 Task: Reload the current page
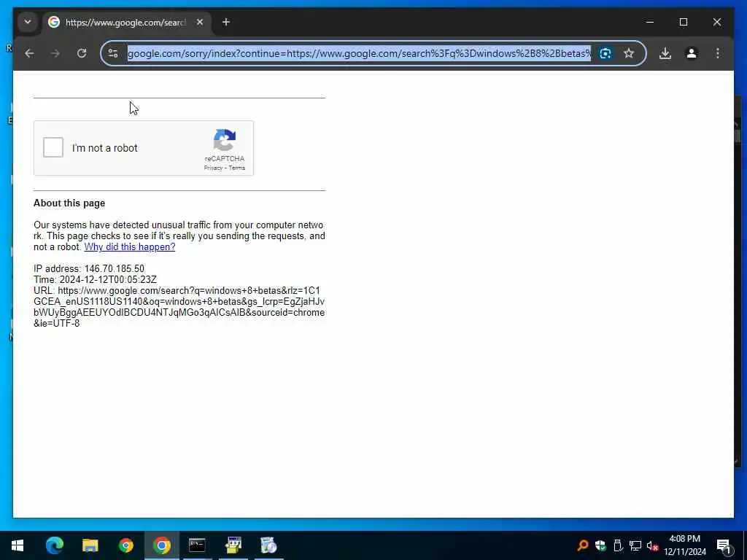[x=82, y=53]
